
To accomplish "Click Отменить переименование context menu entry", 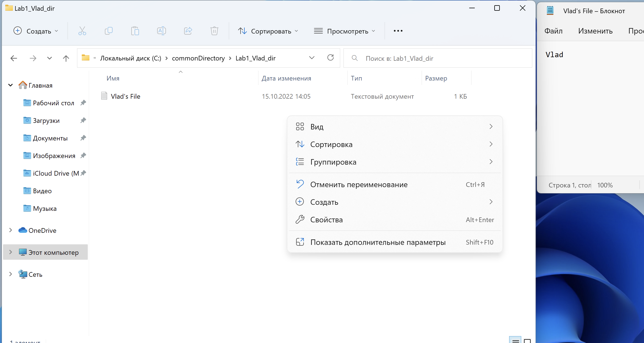I will click(x=359, y=184).
